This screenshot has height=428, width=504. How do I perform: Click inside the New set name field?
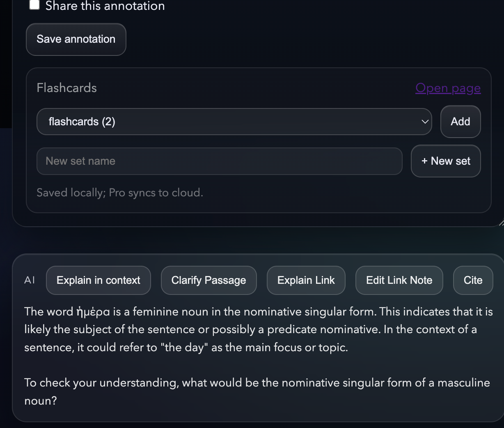220,161
